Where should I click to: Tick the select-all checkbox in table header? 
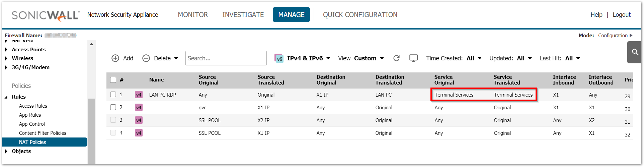(x=113, y=80)
